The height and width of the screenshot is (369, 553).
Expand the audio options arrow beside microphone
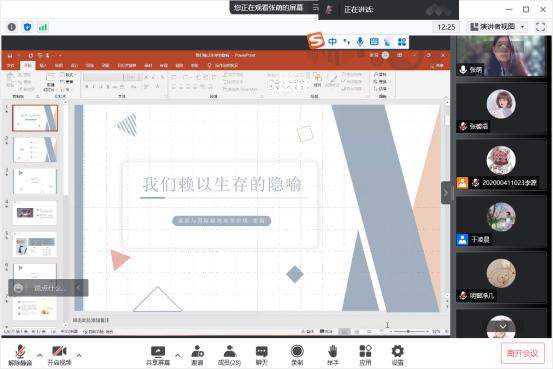(x=40, y=355)
